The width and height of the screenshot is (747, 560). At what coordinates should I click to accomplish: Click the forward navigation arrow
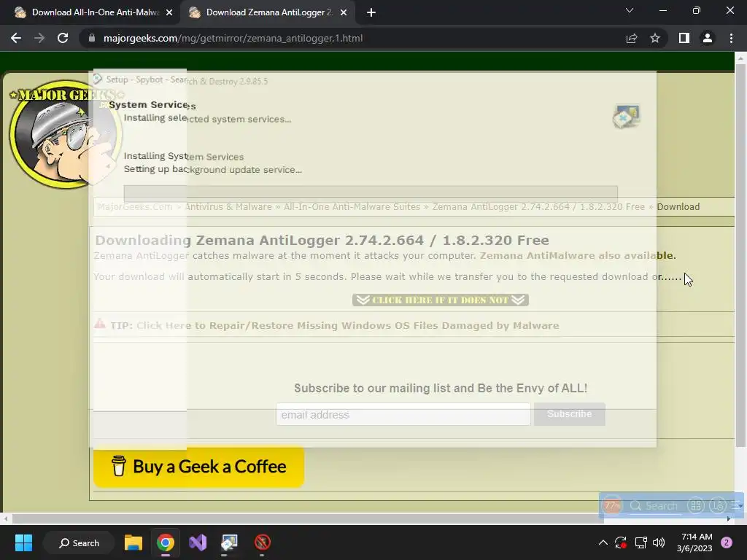(x=39, y=38)
